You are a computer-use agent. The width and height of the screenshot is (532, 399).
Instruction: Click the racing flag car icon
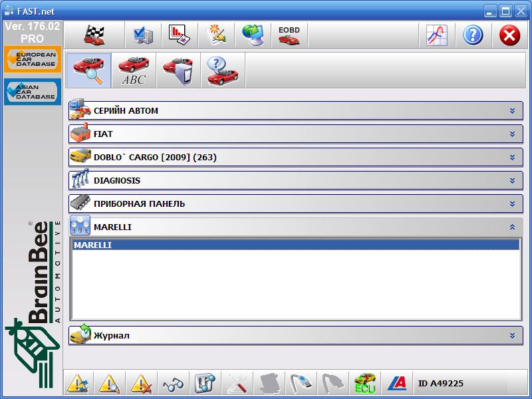(x=94, y=35)
